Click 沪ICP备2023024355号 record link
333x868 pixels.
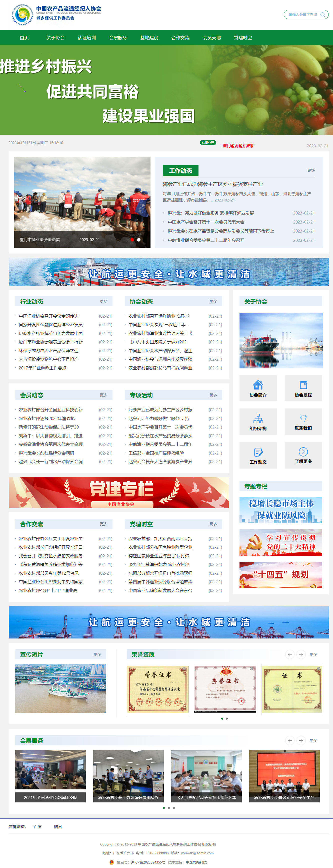pyautogui.click(x=148, y=862)
